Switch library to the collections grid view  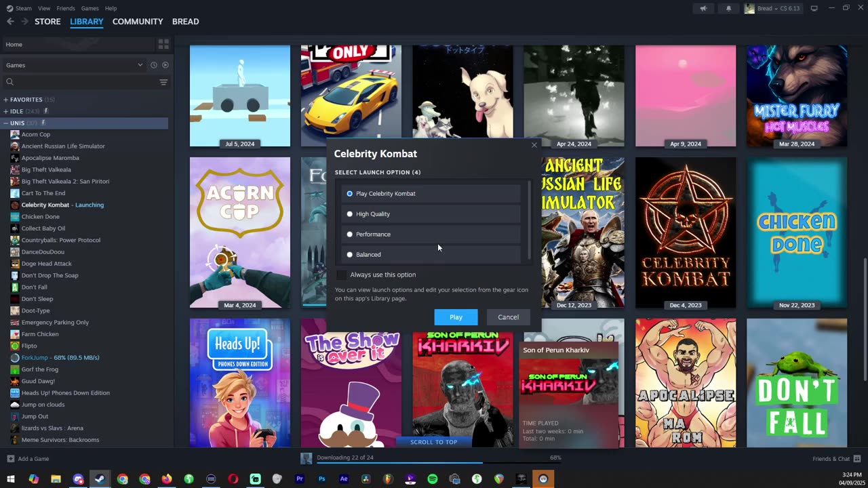pos(163,44)
